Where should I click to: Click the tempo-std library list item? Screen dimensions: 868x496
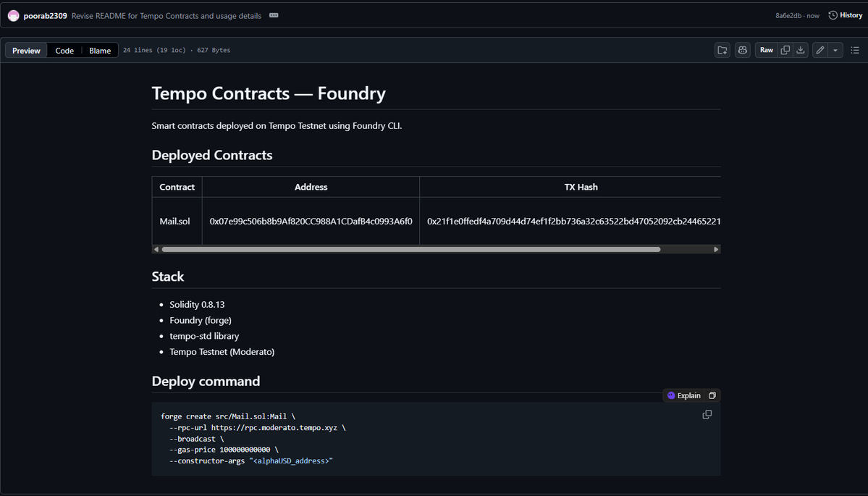[204, 336]
